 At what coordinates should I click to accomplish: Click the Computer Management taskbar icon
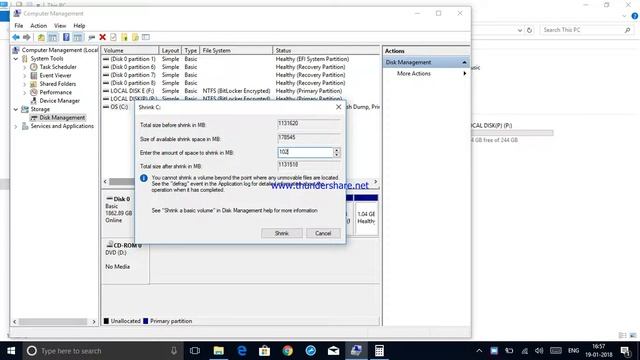click(x=356, y=351)
